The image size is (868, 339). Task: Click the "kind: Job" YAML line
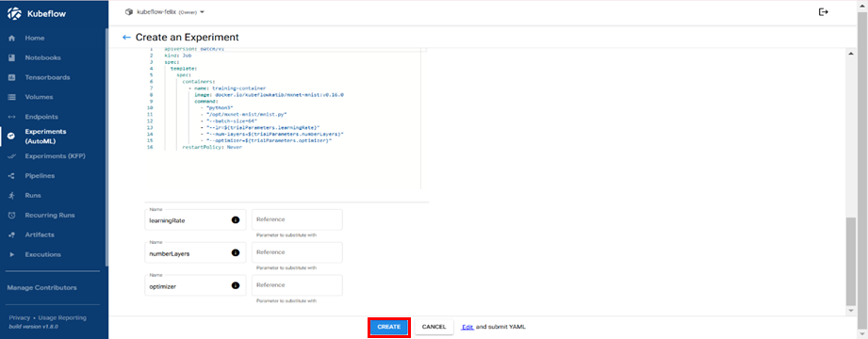pos(178,56)
